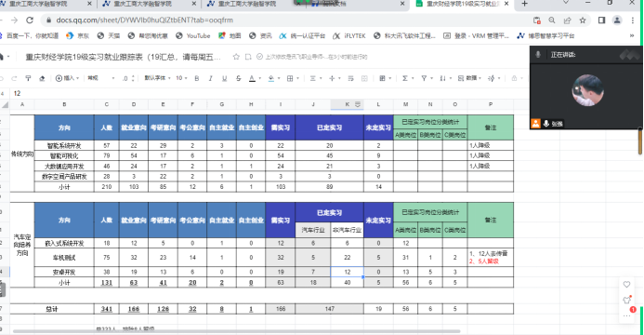Screen dimensions: 644x335
Task: Open the sum function icon
Action: pyautogui.click(x=404, y=78)
